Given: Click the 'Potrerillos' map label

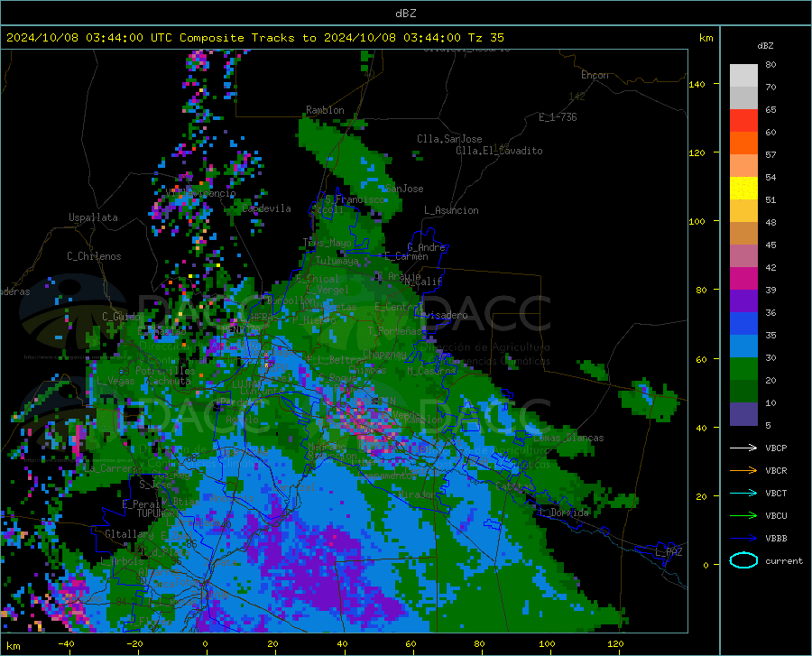Looking at the screenshot, I should (165, 371).
